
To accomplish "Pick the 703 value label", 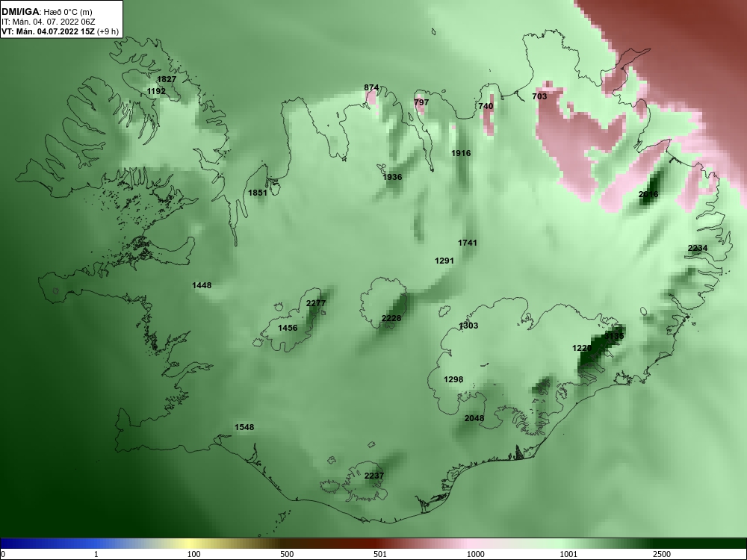I will [539, 96].
